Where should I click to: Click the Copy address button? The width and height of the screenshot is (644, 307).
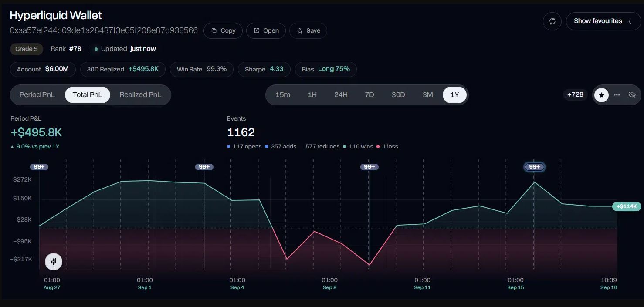coord(223,30)
